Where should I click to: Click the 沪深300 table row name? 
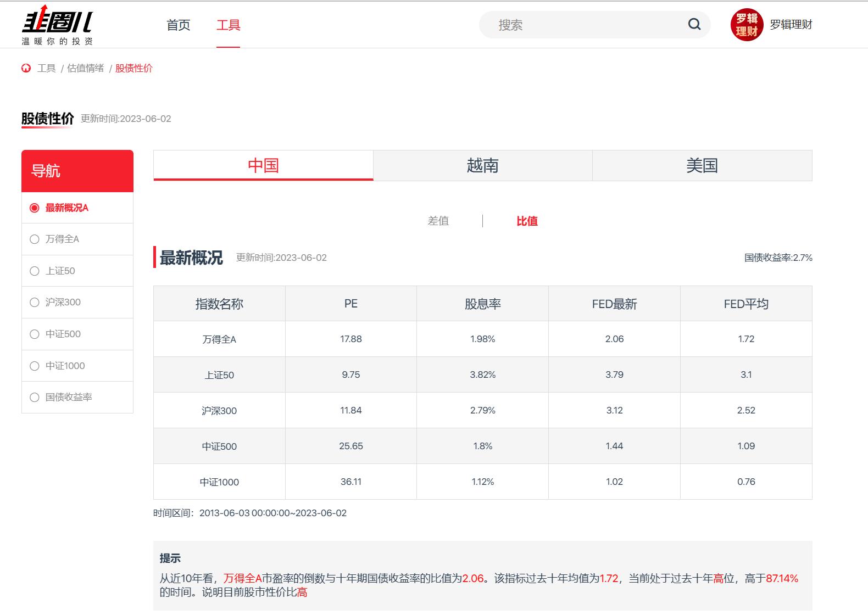pyautogui.click(x=219, y=411)
